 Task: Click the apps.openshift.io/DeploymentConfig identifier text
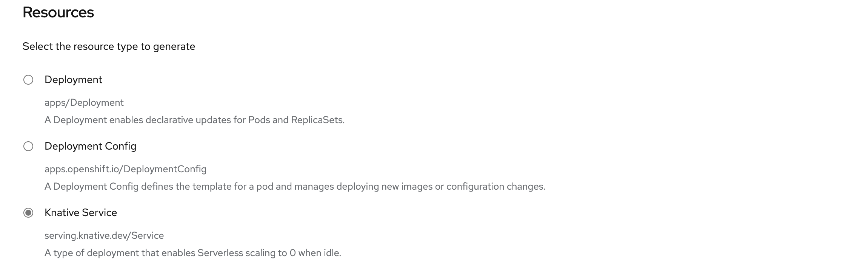click(125, 169)
